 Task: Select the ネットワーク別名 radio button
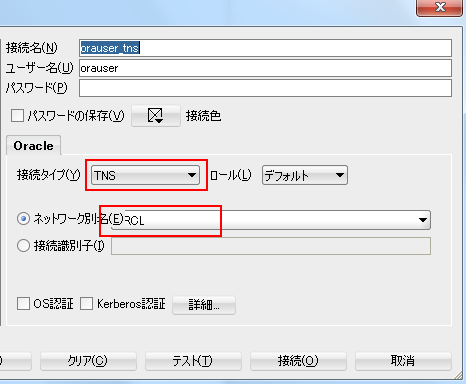pos(23,219)
